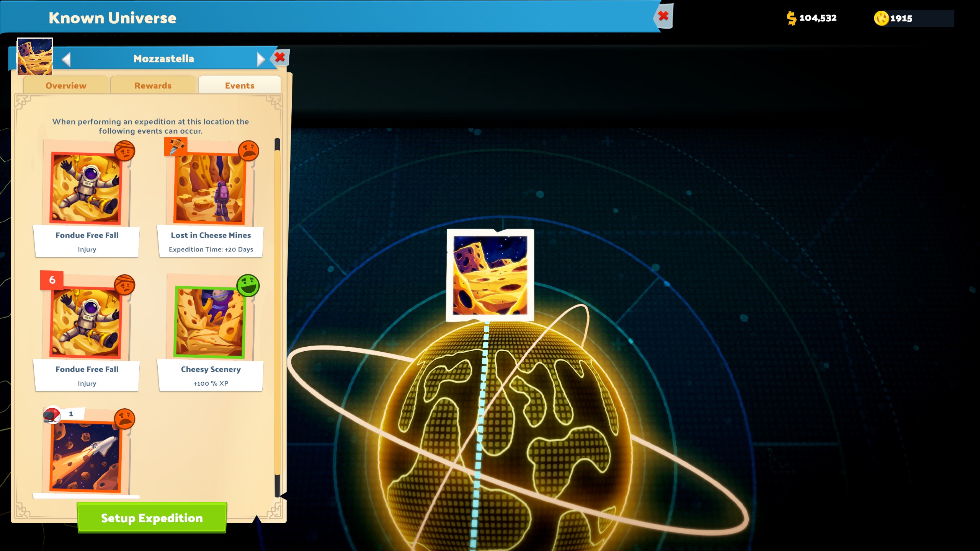Click 'Injury' under first Fondue Free Fall
This screenshot has width=980, height=551.
pyautogui.click(x=87, y=249)
